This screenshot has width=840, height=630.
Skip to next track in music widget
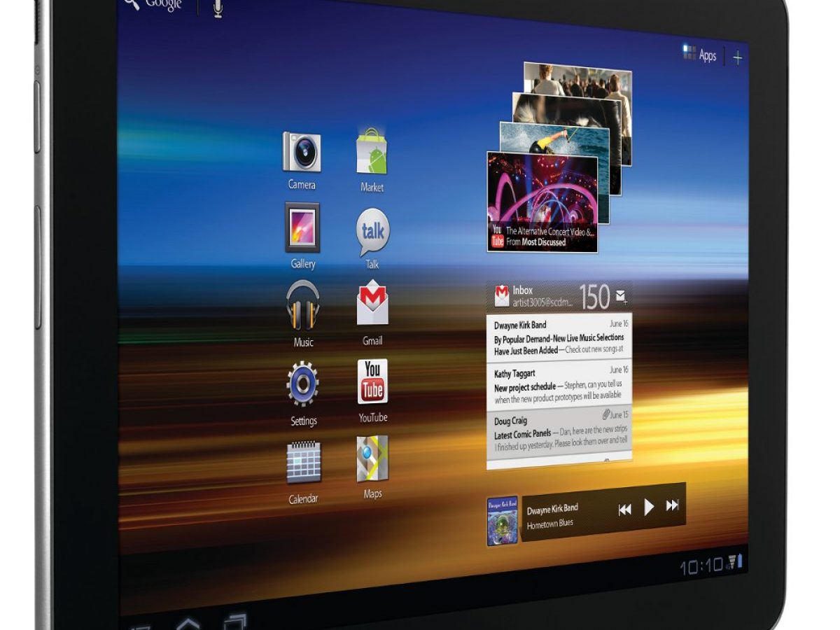pos(673,505)
